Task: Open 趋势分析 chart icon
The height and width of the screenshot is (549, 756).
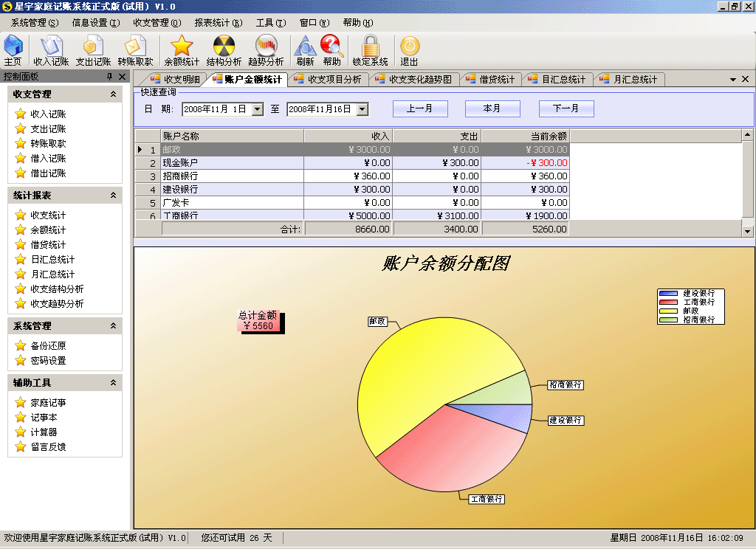Action: coord(266,50)
